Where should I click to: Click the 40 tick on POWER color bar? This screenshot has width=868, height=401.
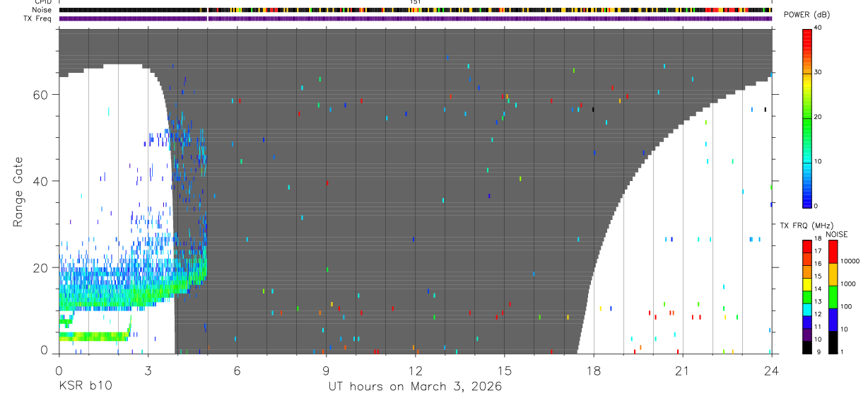[x=818, y=28]
